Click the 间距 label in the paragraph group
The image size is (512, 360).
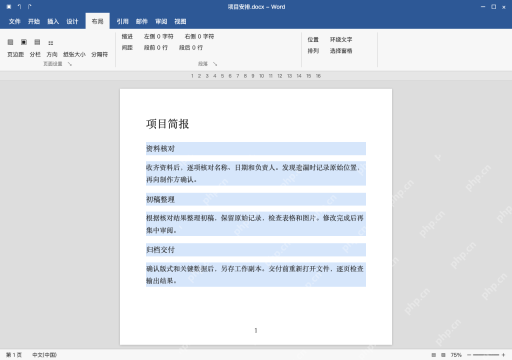tap(127, 48)
